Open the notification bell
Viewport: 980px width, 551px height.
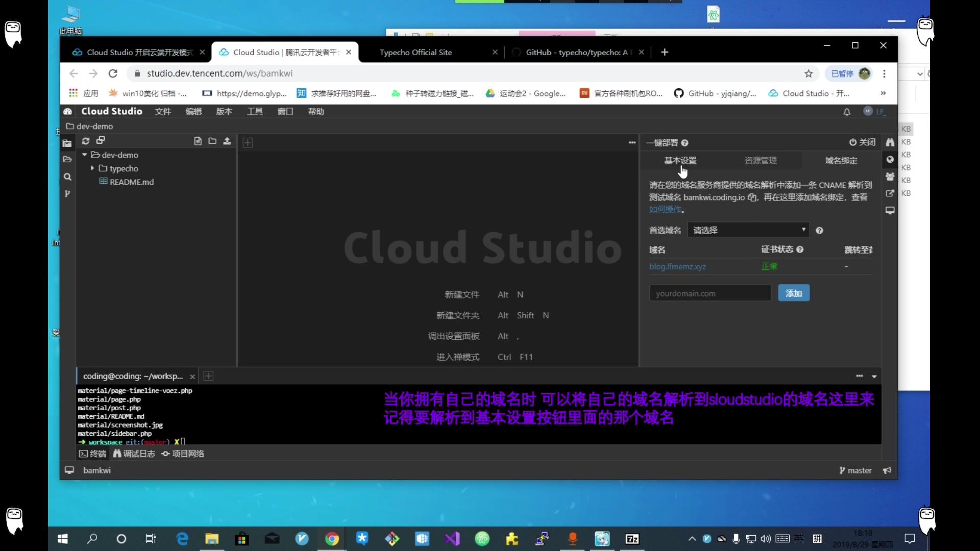point(847,112)
